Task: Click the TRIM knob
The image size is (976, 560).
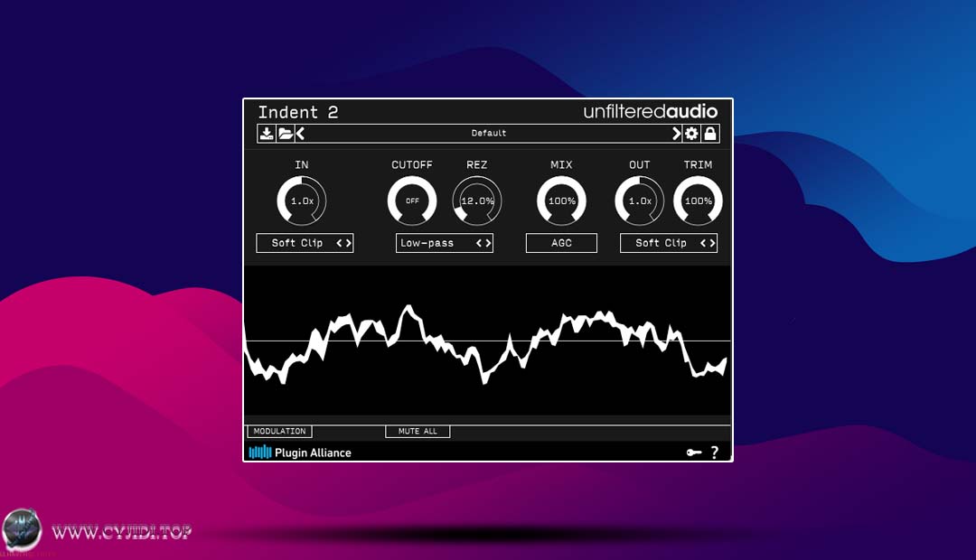Action: tap(698, 201)
